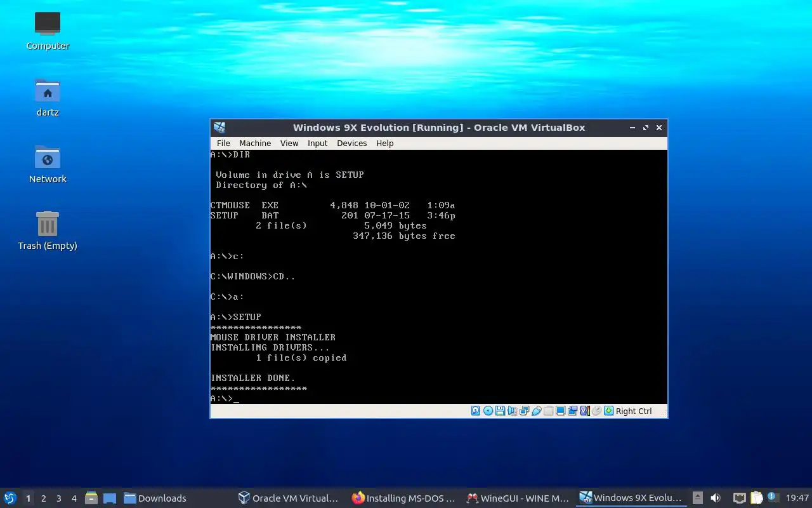Click the display status icon
Image resolution: width=812 pixels, height=508 pixels.
click(560, 411)
